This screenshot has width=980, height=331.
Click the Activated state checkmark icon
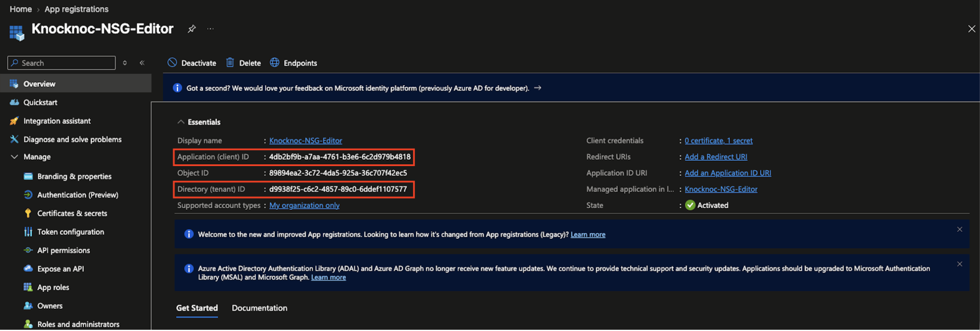pyautogui.click(x=690, y=205)
